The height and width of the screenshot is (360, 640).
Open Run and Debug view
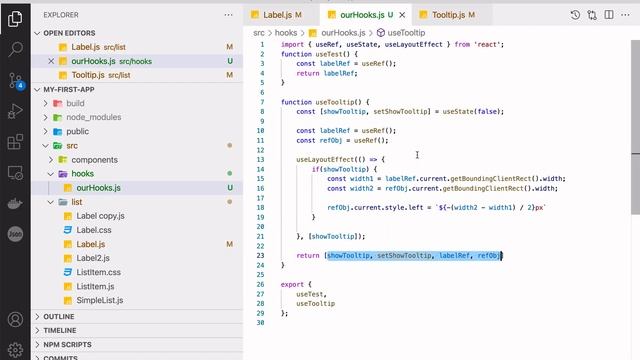(15, 111)
